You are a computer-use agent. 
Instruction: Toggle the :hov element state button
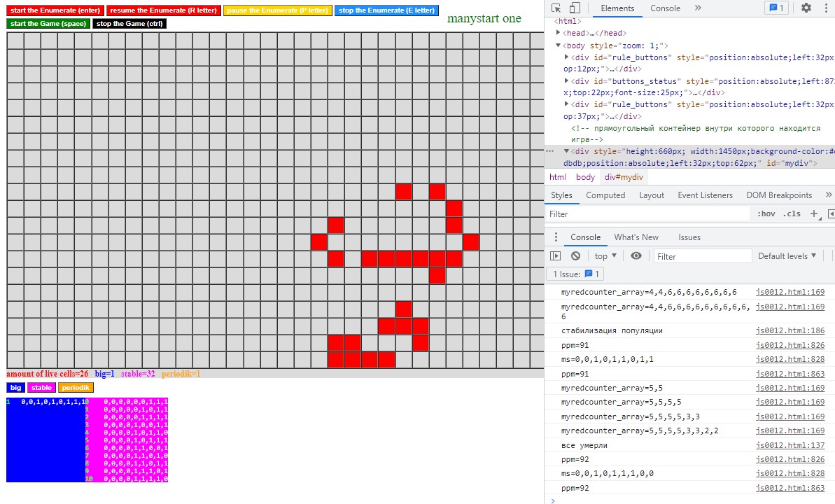coord(766,213)
